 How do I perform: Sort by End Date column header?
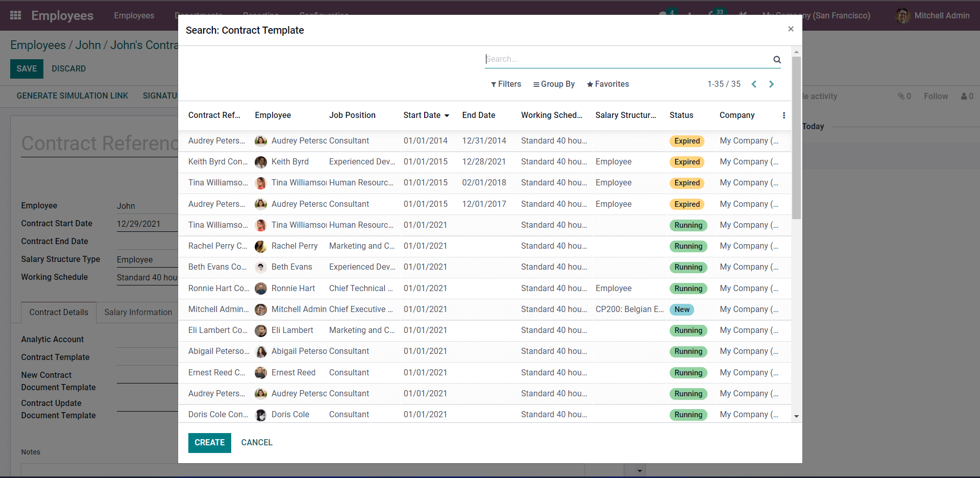(479, 115)
